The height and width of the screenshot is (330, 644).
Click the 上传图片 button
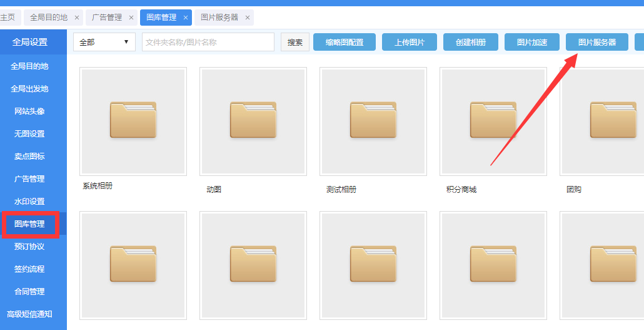pos(410,42)
